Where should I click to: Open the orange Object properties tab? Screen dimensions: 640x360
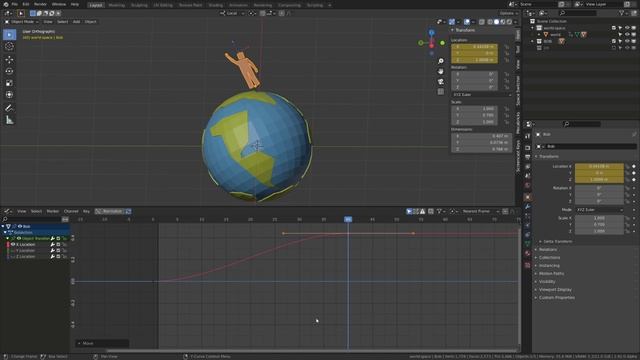tap(528, 197)
